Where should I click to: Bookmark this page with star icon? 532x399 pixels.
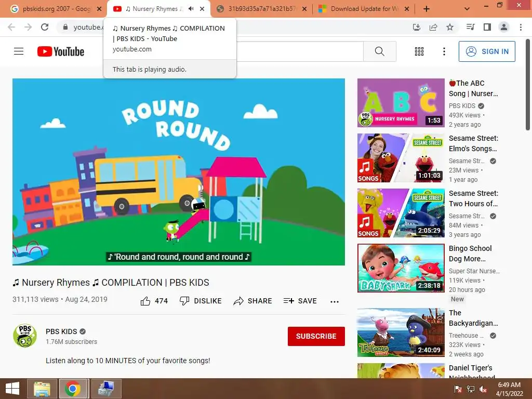(x=450, y=27)
